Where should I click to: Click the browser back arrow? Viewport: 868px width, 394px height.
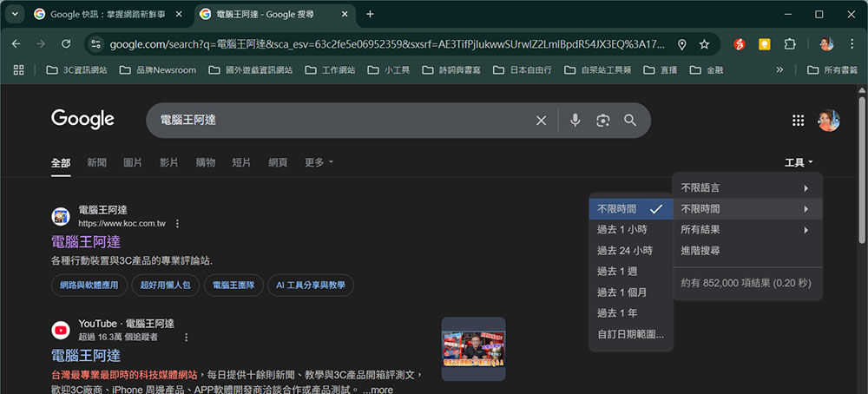click(x=16, y=44)
